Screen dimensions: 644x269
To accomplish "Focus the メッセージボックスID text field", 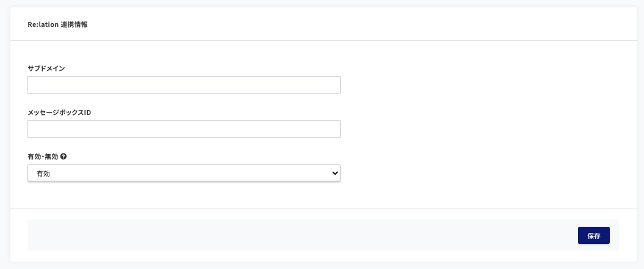I will [x=184, y=129].
